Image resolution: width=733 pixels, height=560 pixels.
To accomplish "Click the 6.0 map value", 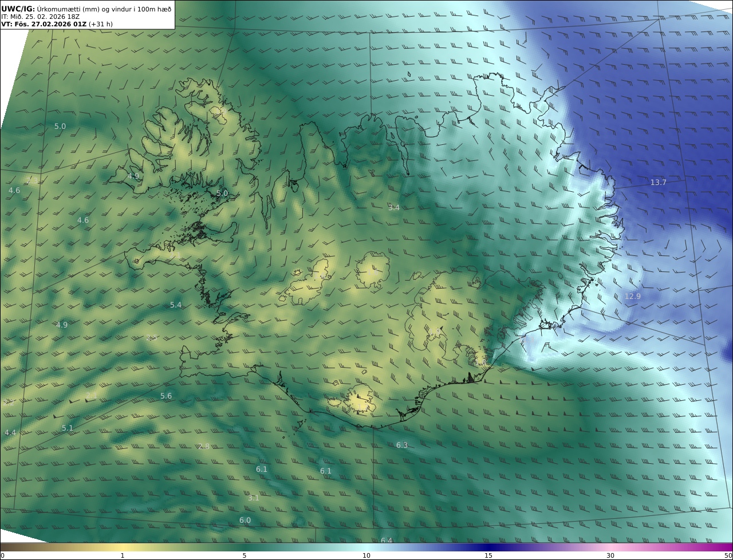I will 245,520.
